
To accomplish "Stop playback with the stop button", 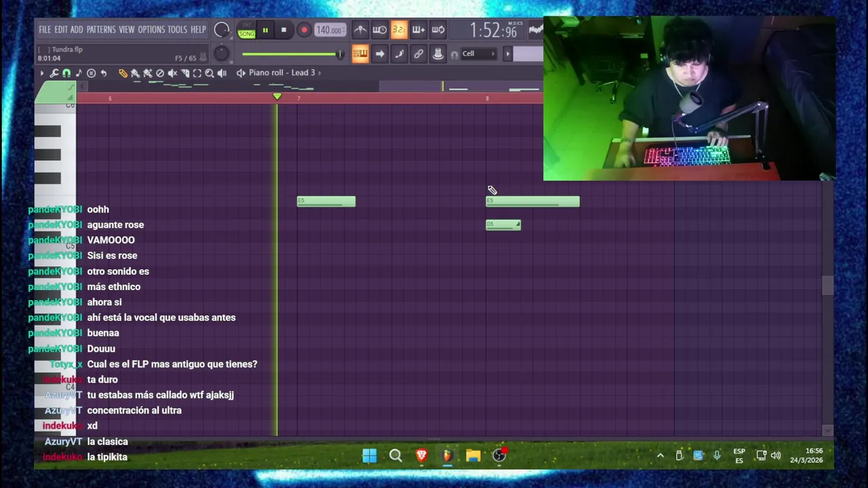I will pos(284,30).
